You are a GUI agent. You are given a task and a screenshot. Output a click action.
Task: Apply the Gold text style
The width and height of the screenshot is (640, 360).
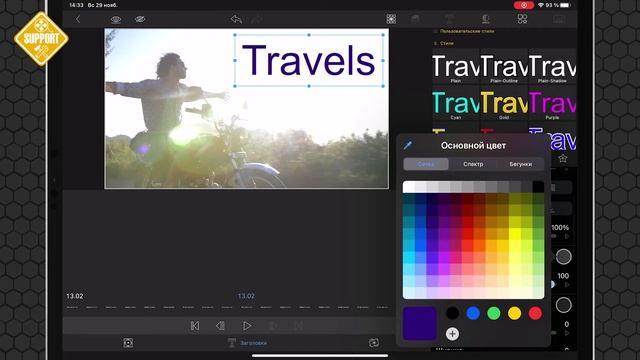coord(504,103)
